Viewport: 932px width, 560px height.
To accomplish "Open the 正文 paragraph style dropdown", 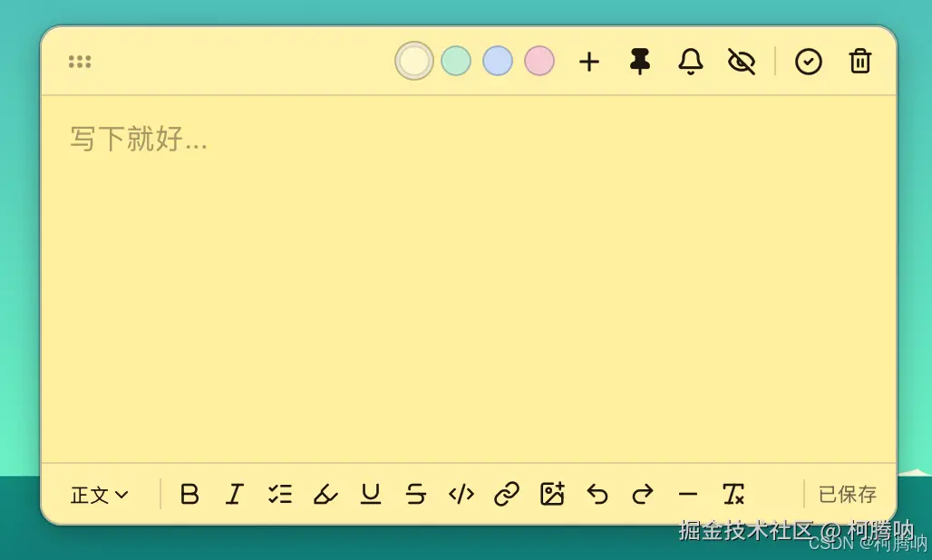I will [x=99, y=495].
